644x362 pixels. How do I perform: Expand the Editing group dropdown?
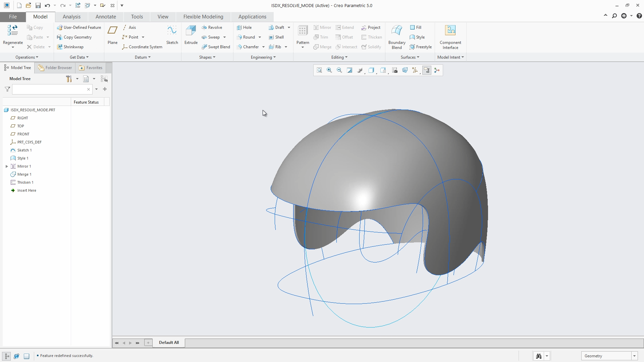click(339, 57)
